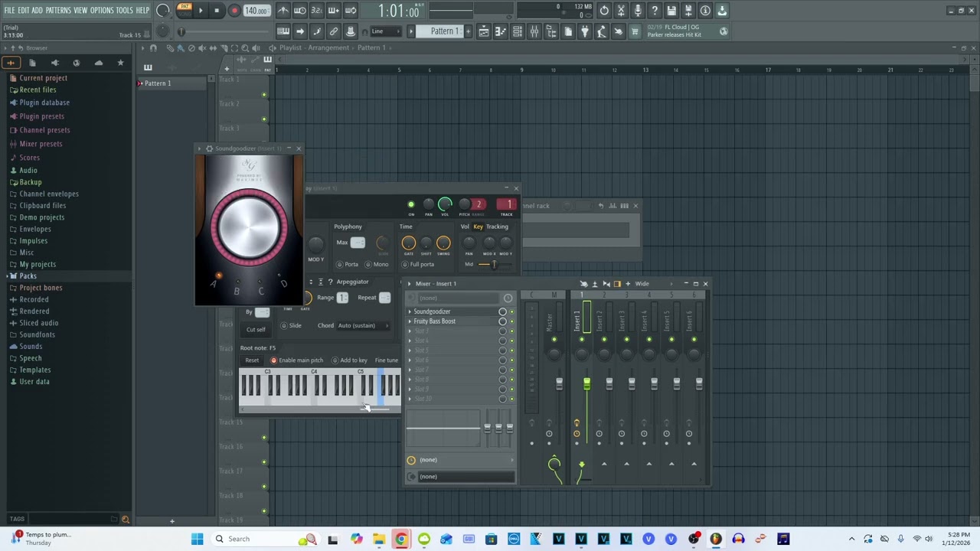This screenshot has height=551, width=980.
Task: Open the cloud tab icon in Browser
Action: coord(99,63)
